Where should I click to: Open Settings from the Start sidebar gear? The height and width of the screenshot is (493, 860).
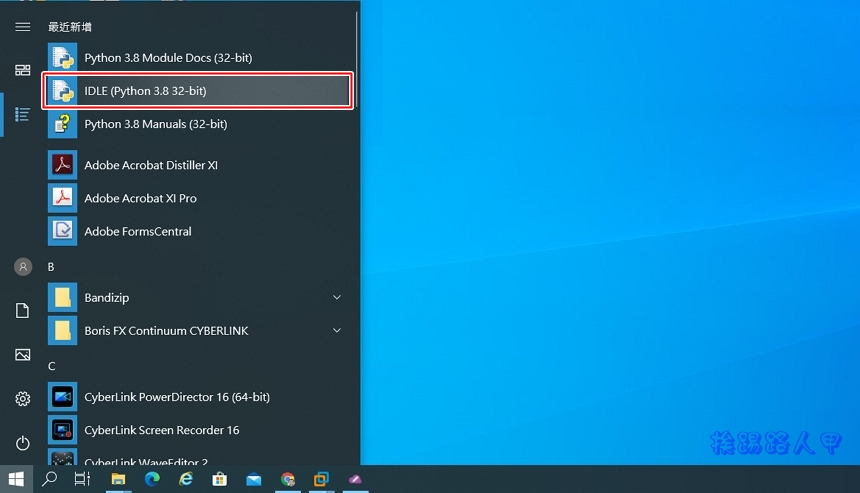click(22, 399)
